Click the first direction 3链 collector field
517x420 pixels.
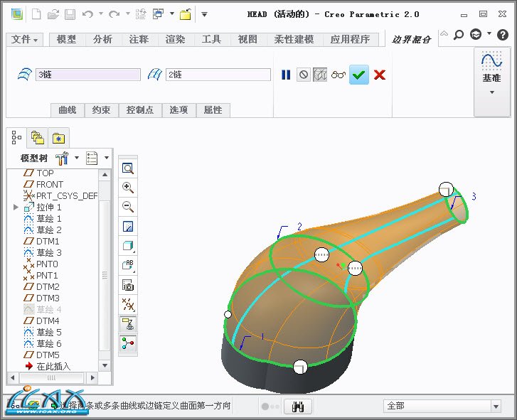coord(87,75)
